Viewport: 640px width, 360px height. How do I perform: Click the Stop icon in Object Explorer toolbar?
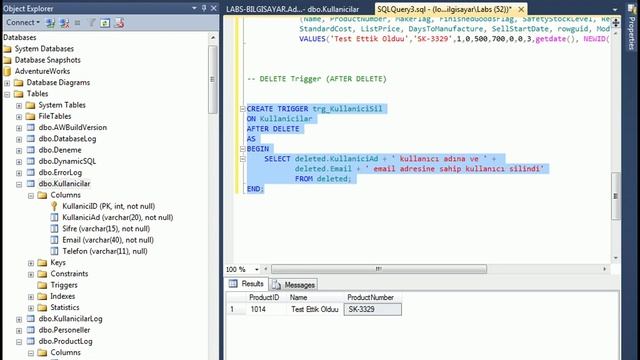[78, 23]
